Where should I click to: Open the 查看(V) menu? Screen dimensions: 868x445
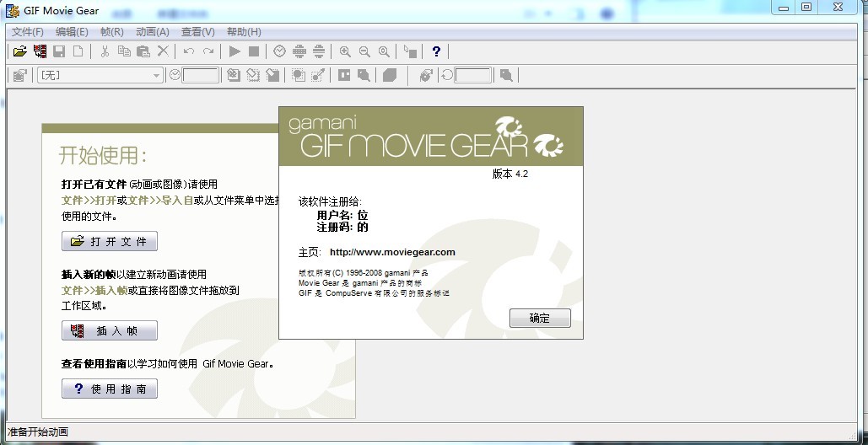coord(198,32)
